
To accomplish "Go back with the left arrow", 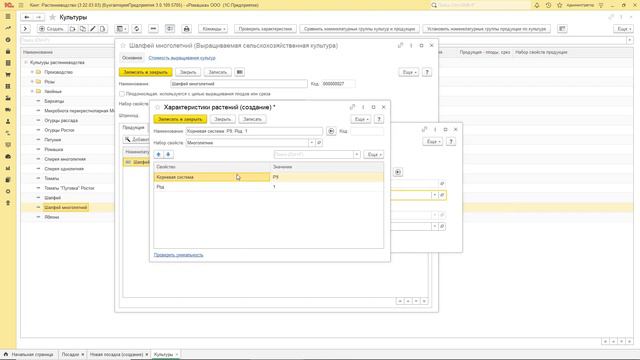I will (27, 17).
